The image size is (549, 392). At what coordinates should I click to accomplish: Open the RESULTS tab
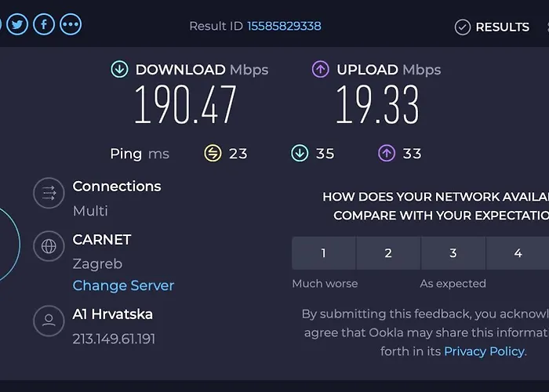pyautogui.click(x=492, y=27)
